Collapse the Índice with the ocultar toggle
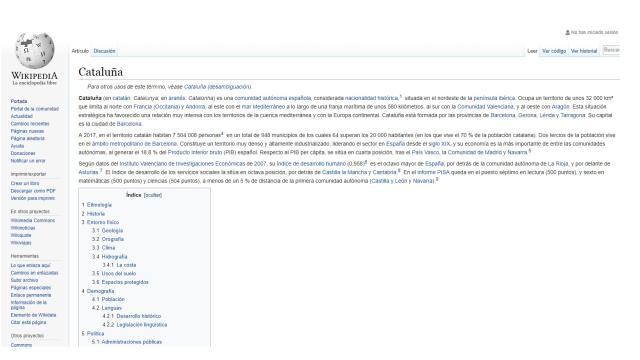 [x=153, y=195]
